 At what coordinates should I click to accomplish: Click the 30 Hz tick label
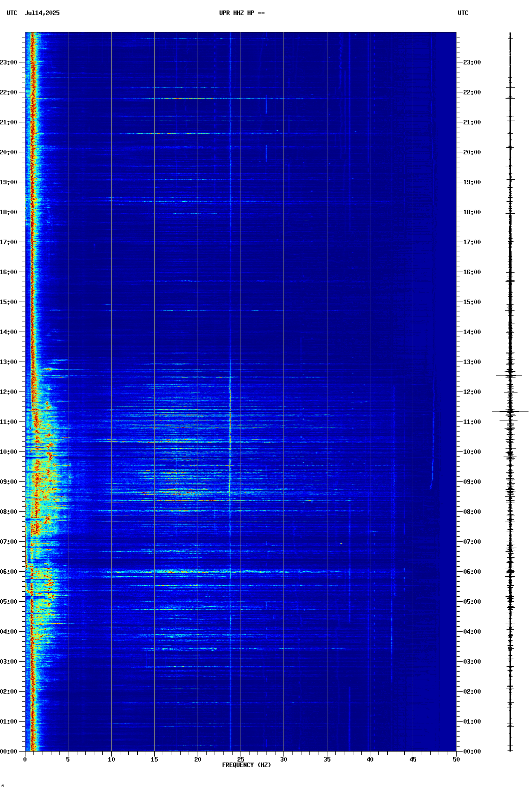(283, 760)
